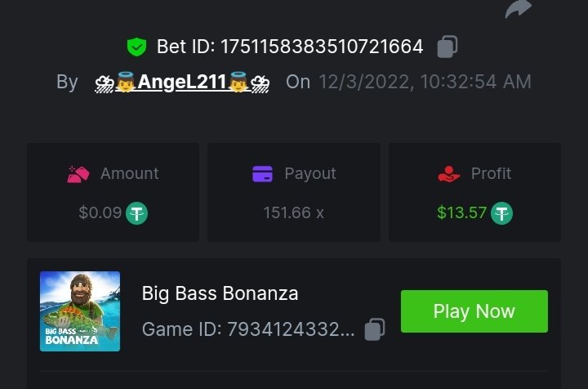Open the Big Bass Bonanza game thumbnail
This screenshot has height=389, width=588.
pyautogui.click(x=80, y=311)
